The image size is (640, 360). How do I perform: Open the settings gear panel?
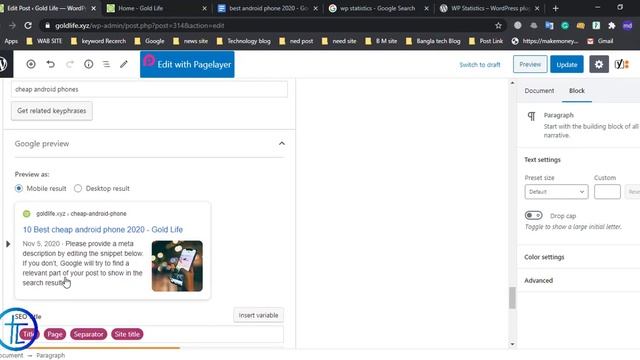coord(598,64)
